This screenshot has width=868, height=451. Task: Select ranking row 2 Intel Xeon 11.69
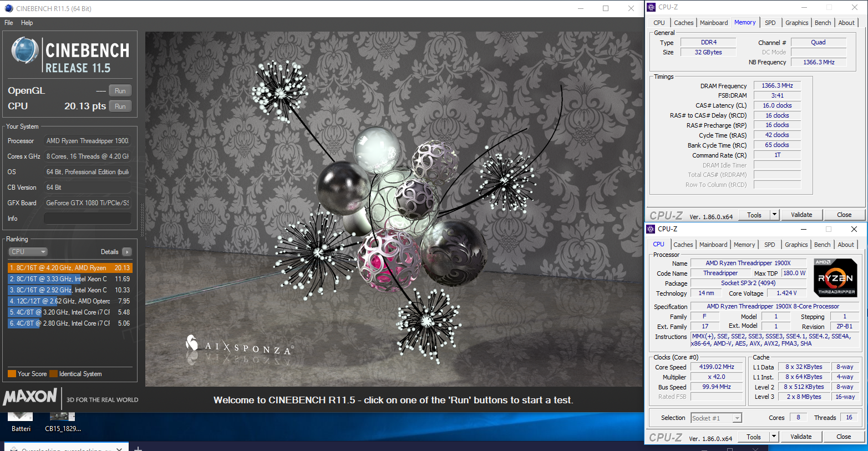pyautogui.click(x=70, y=279)
